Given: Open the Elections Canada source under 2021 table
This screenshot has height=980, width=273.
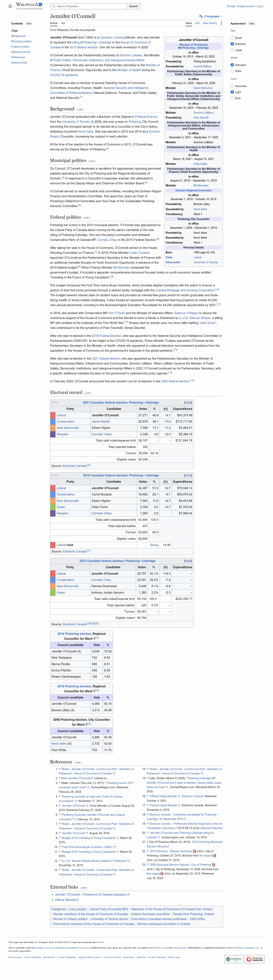Looking at the screenshot, I should [75, 466].
